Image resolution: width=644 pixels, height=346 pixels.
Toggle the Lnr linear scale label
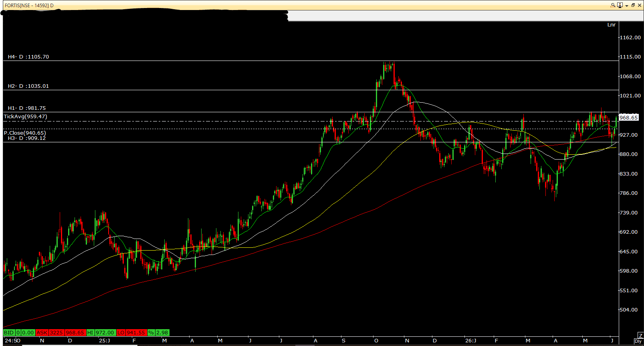pyautogui.click(x=612, y=25)
